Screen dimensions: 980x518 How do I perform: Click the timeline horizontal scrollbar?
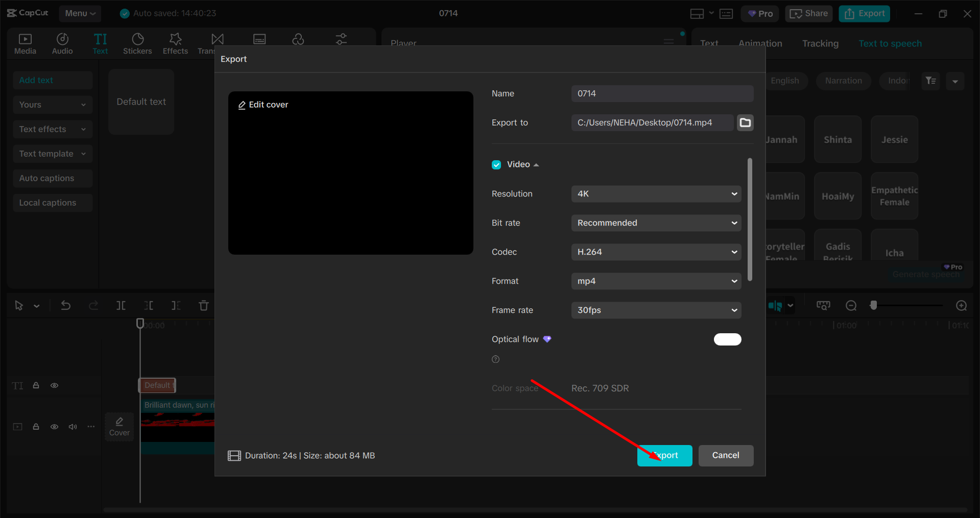tap(535, 509)
